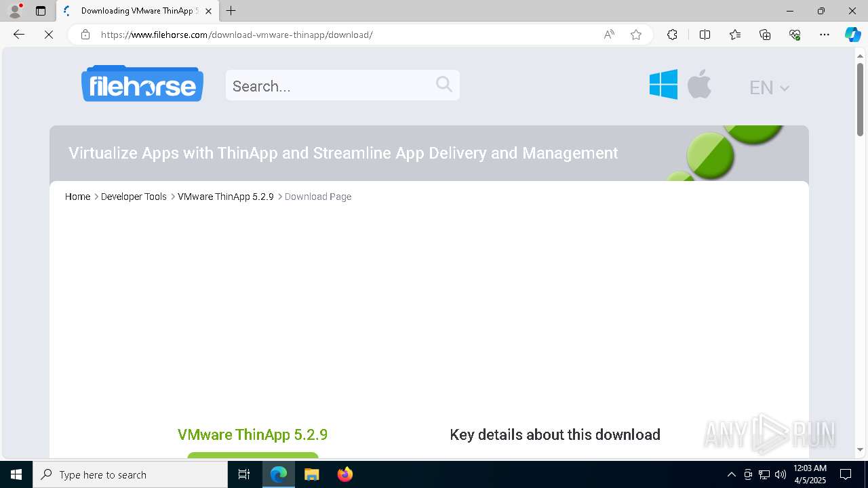The image size is (868, 488).
Task: Click the taskbar search box
Action: 130,474
